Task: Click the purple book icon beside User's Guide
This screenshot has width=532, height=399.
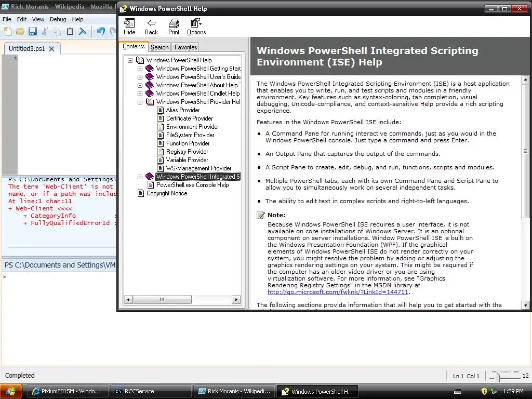Action: pyautogui.click(x=150, y=77)
